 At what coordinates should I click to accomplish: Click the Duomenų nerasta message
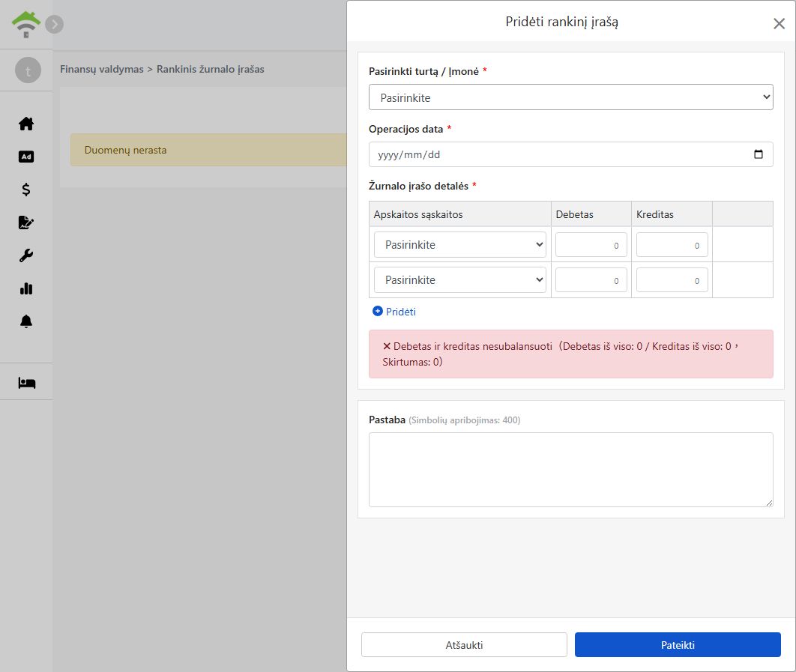coord(125,151)
